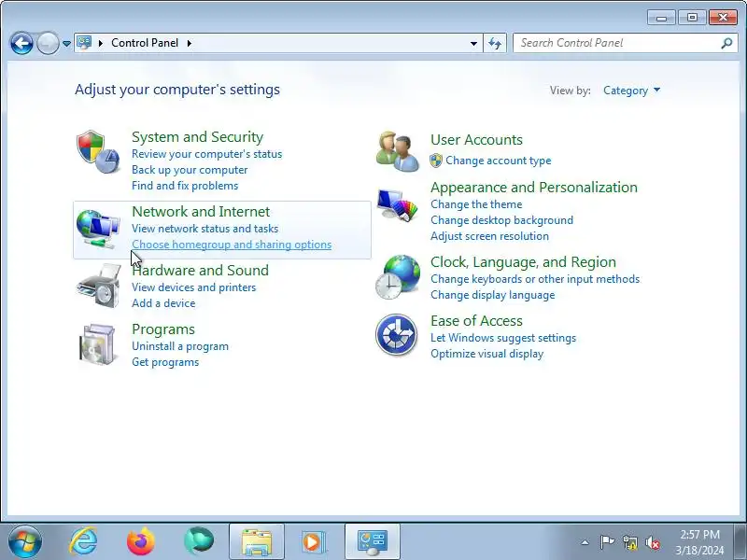Click the Show desktop strip beside the clock
747x560 pixels.
pos(740,541)
